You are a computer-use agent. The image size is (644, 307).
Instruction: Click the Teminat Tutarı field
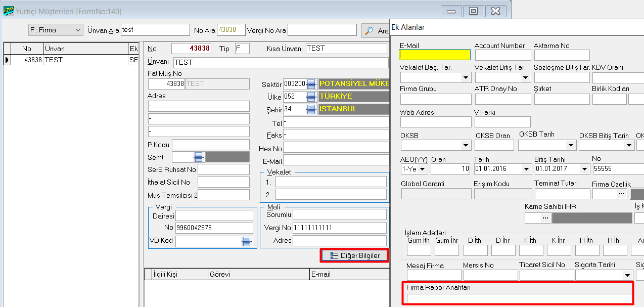(562, 194)
